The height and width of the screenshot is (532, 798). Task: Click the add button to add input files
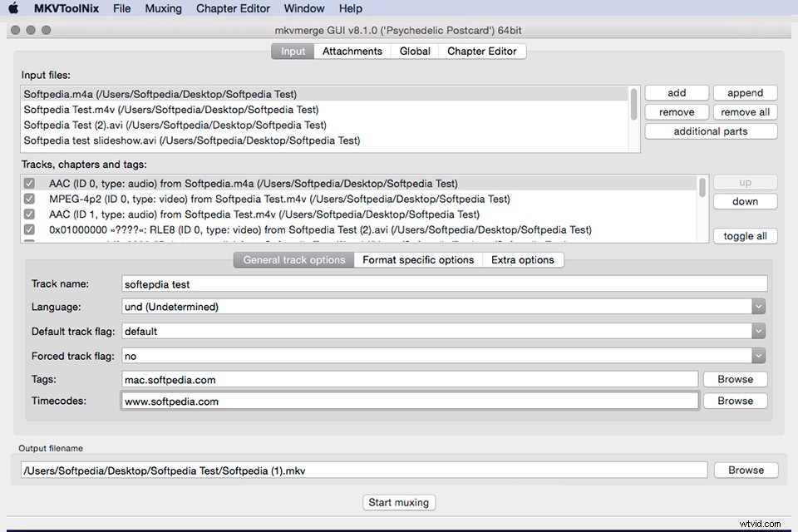coord(676,92)
